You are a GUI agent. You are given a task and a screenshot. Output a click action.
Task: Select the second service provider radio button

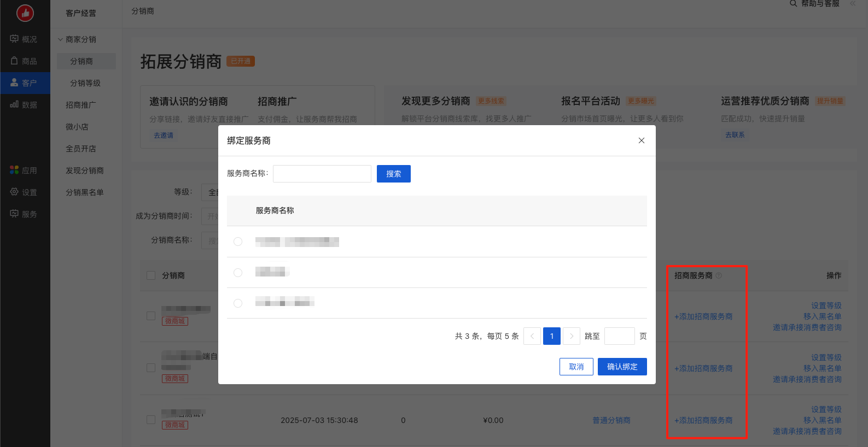pyautogui.click(x=238, y=272)
